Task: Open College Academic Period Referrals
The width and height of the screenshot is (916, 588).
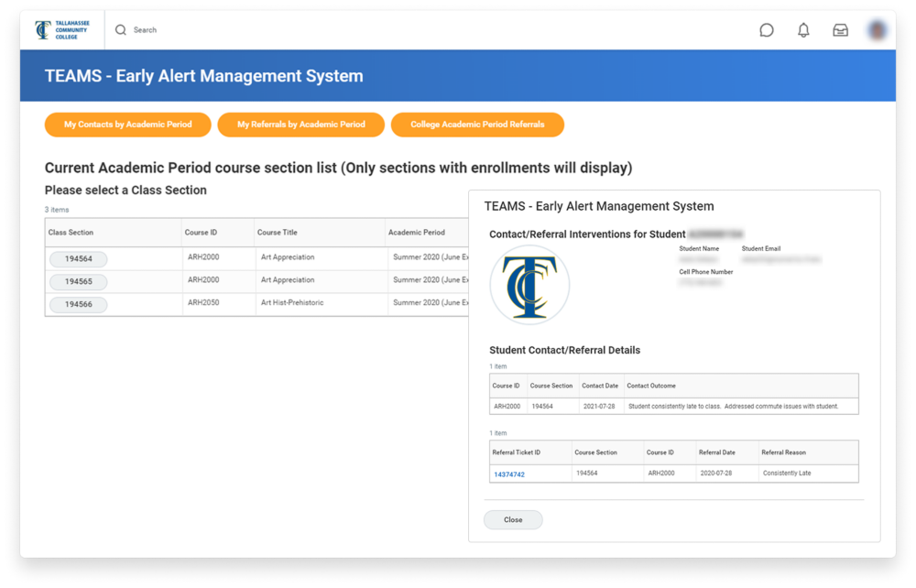Action: click(477, 125)
